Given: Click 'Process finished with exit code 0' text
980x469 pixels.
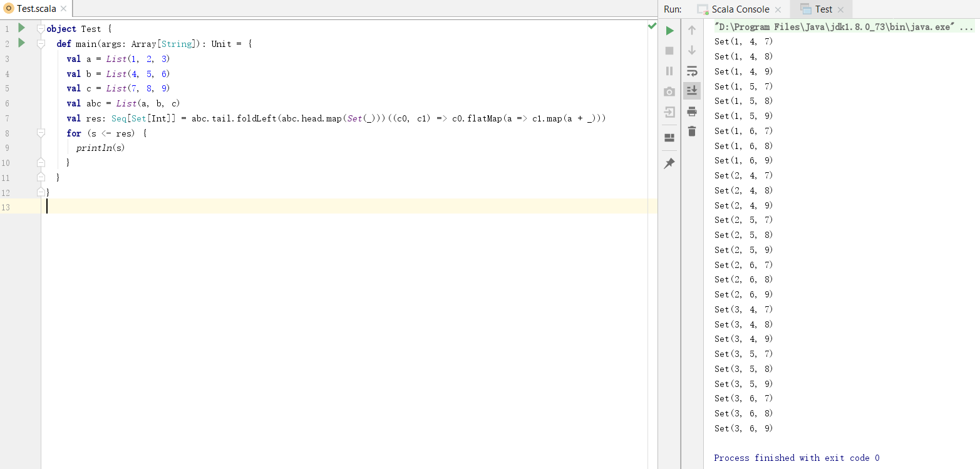Looking at the screenshot, I should pyautogui.click(x=797, y=458).
